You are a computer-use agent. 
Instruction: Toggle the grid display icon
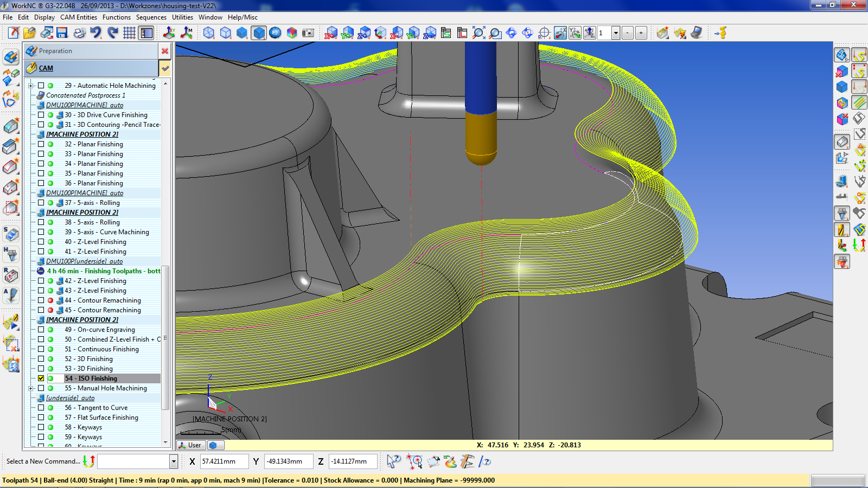(x=129, y=33)
